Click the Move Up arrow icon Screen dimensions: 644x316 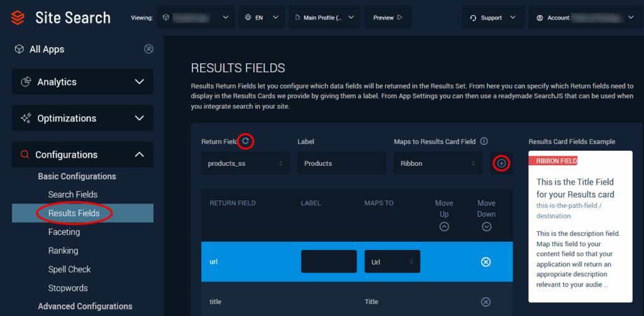point(444,227)
